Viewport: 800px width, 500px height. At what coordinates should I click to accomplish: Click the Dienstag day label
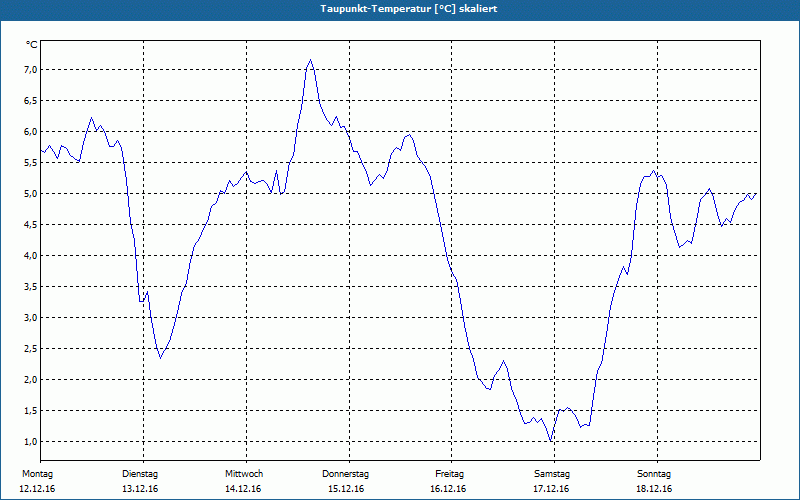click(140, 474)
